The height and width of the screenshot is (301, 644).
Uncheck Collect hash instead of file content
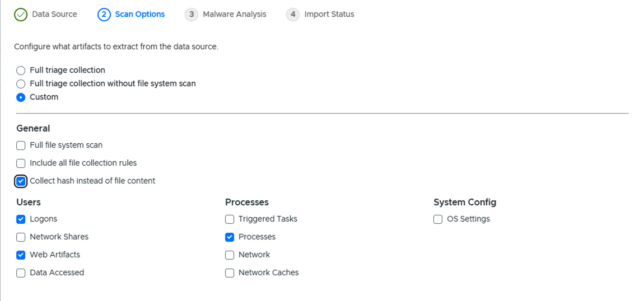point(21,181)
